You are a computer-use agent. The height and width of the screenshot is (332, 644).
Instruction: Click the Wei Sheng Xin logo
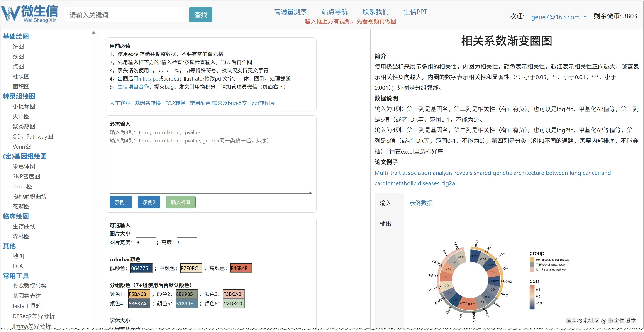(29, 14)
